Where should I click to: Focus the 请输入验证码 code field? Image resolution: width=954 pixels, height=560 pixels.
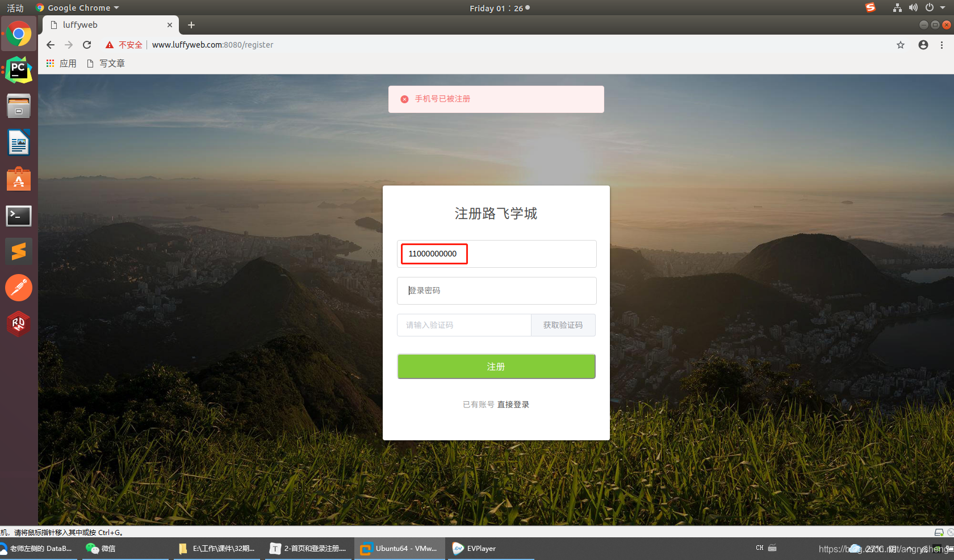tap(464, 325)
